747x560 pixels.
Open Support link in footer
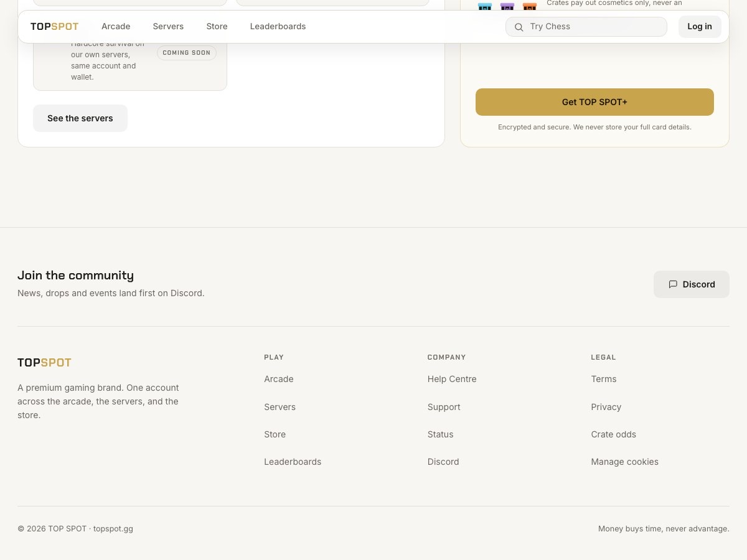pyautogui.click(x=444, y=407)
